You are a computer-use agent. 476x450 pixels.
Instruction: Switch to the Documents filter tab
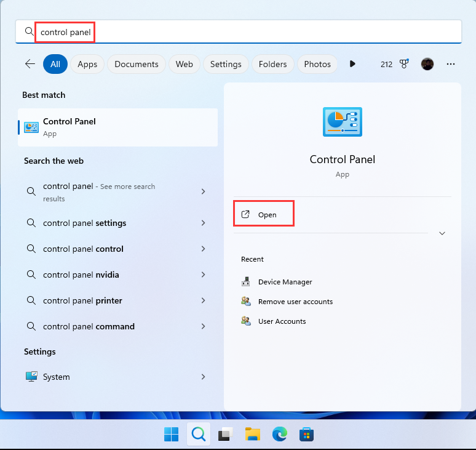[137, 64]
